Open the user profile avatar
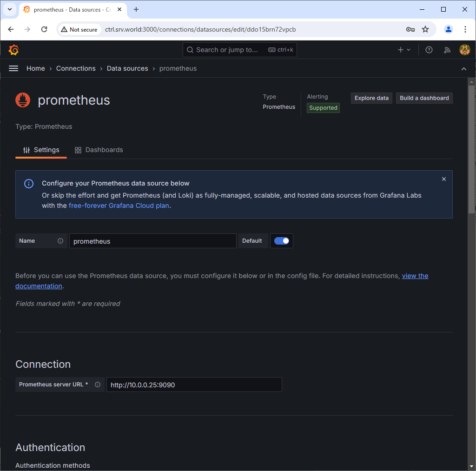Screen dimensions: 476x471 (464, 50)
